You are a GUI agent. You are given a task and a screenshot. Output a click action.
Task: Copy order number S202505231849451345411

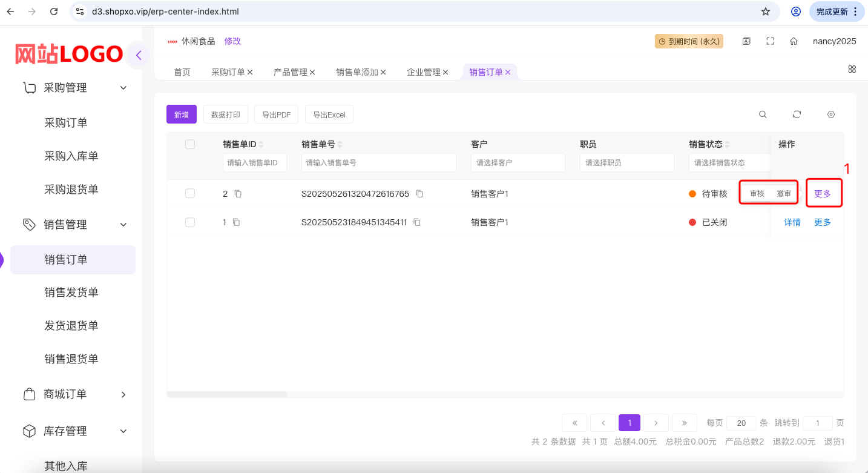pyautogui.click(x=417, y=222)
